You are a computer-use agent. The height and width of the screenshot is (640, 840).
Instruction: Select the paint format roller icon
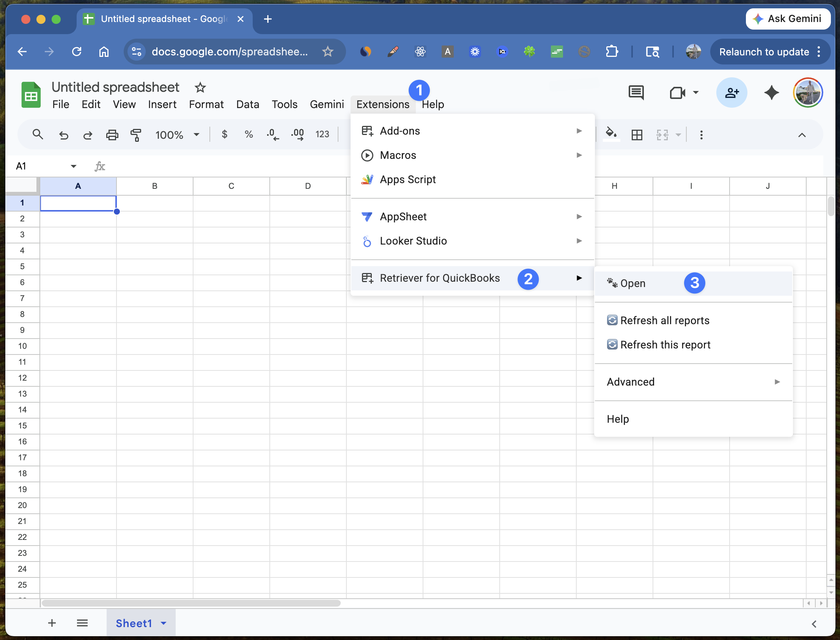136,135
